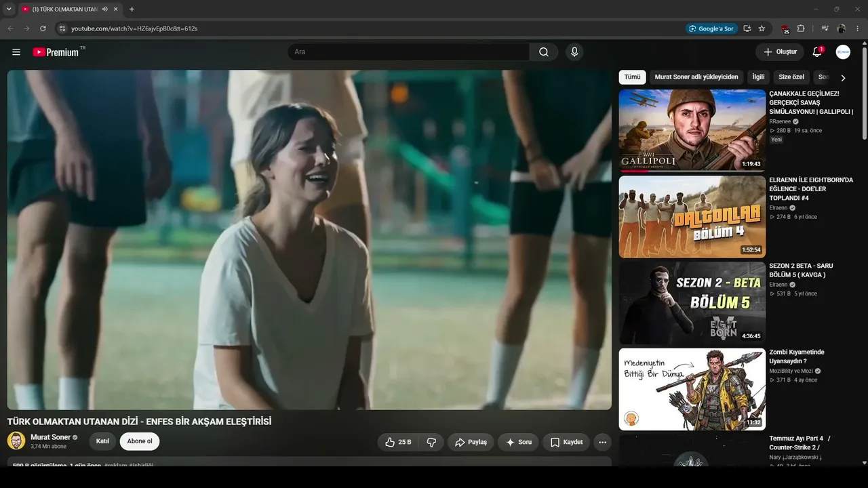Click the Yeni badge under Gallipoli video
Image resolution: width=868 pixels, height=488 pixels.
tap(776, 140)
